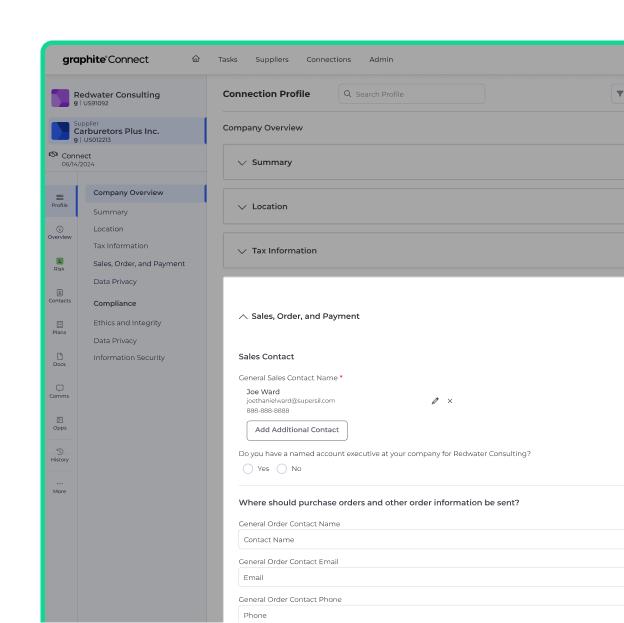Click the filter icon beside profile search
This screenshot has height=623, width=624.
(619, 94)
